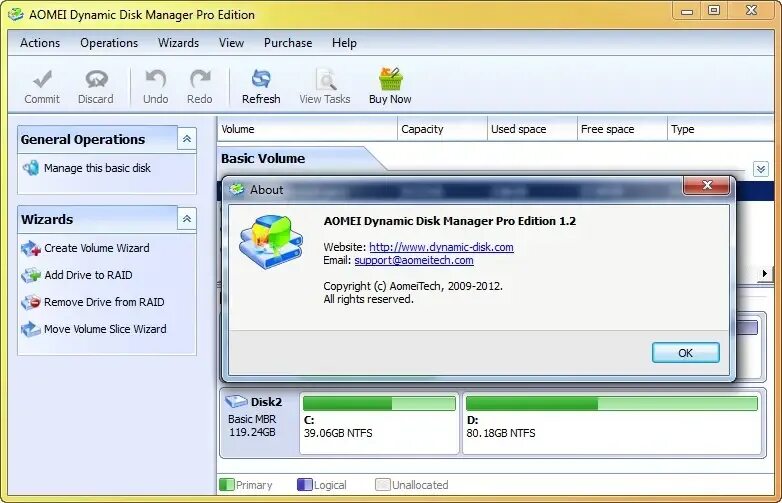Click the Move Volume Slice Wizard label

(105, 329)
